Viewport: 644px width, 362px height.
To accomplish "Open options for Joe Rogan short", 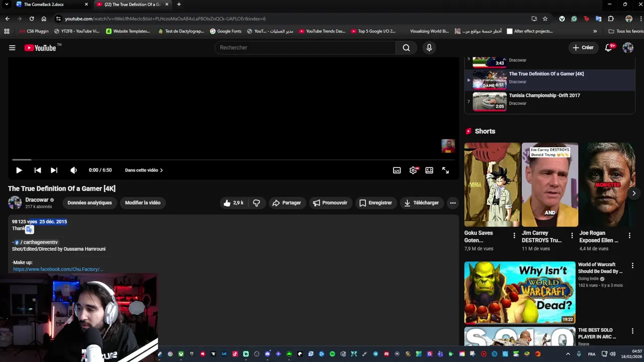I will [629, 235].
